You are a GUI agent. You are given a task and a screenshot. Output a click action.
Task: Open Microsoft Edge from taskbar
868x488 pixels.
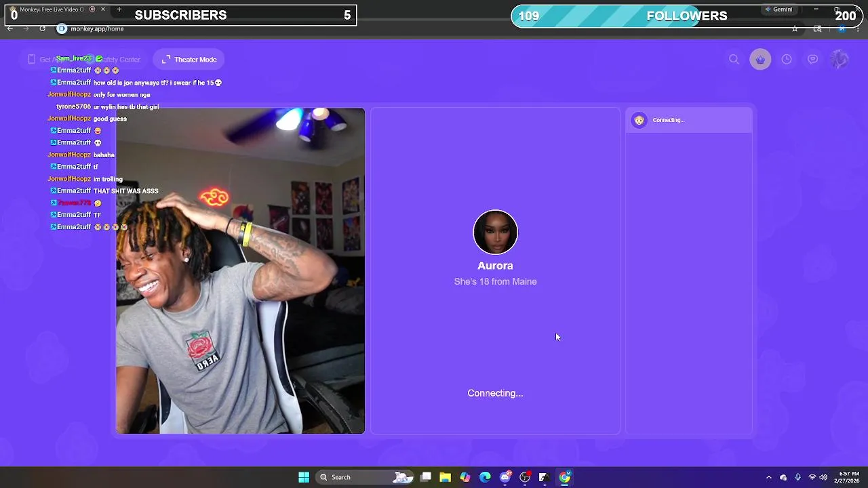pyautogui.click(x=485, y=477)
